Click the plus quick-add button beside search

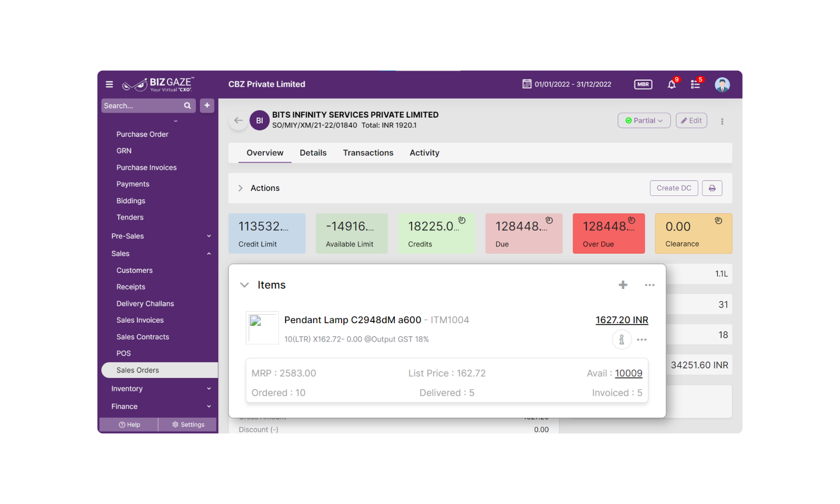pos(207,105)
